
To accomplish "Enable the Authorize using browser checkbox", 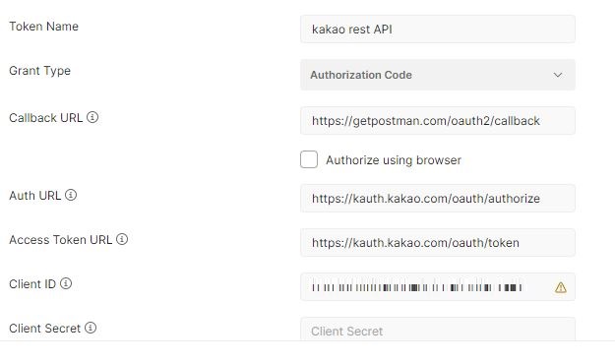I will click(x=309, y=159).
